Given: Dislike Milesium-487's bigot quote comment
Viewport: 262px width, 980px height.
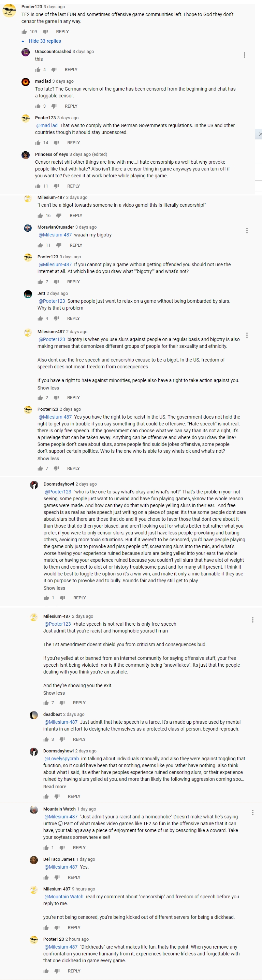Looking at the screenshot, I should (x=58, y=216).
